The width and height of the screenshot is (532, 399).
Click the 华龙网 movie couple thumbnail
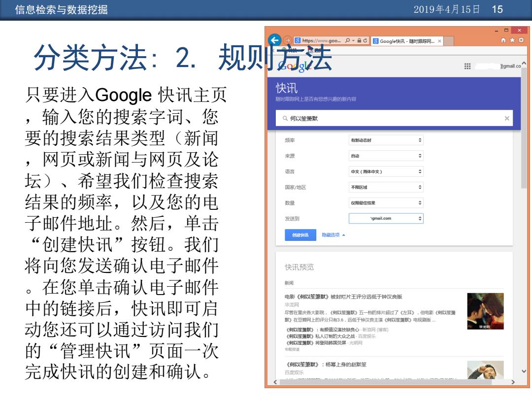(x=485, y=311)
